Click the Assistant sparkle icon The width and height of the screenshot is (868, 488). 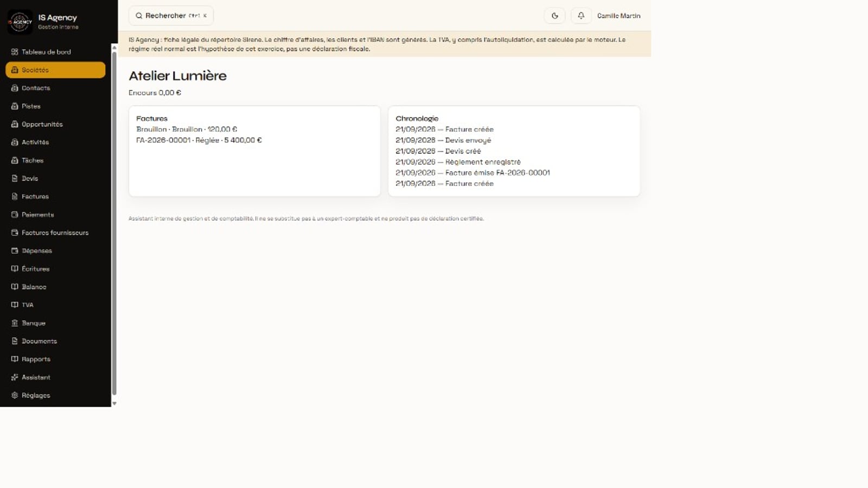15,377
